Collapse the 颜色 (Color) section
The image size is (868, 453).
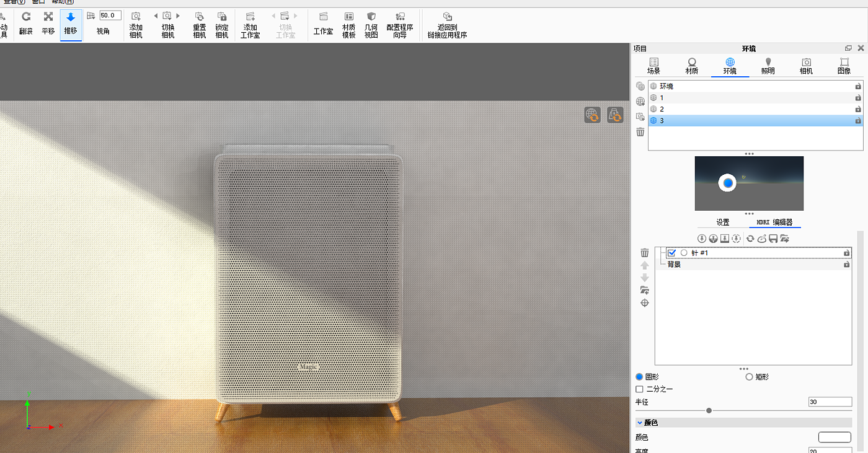pyautogui.click(x=640, y=423)
